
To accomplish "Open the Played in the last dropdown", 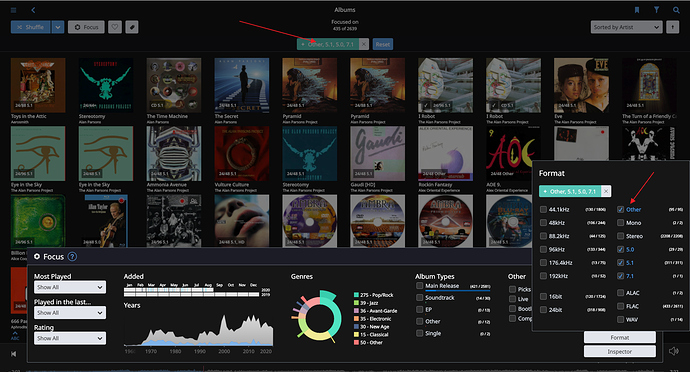I will [x=70, y=313].
